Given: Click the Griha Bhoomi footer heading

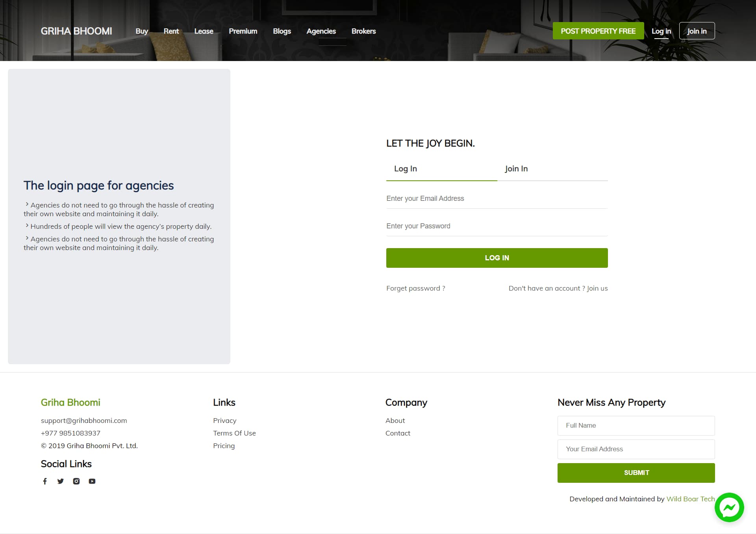Looking at the screenshot, I should 70,402.
